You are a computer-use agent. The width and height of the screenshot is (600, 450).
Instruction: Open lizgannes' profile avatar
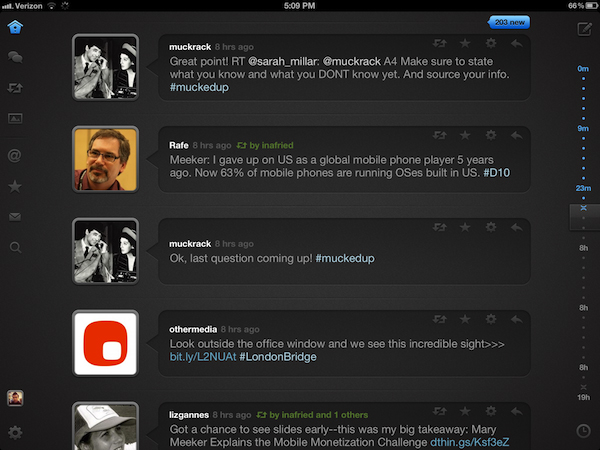click(105, 426)
